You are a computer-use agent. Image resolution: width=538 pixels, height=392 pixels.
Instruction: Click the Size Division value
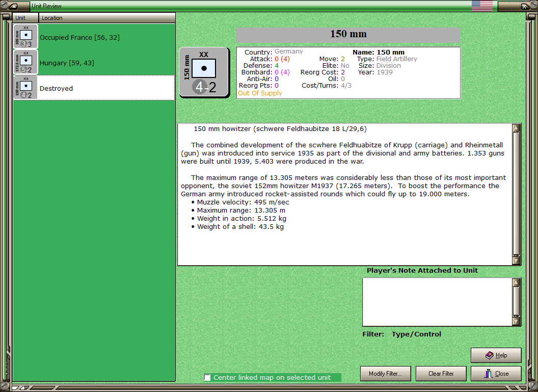click(388, 66)
